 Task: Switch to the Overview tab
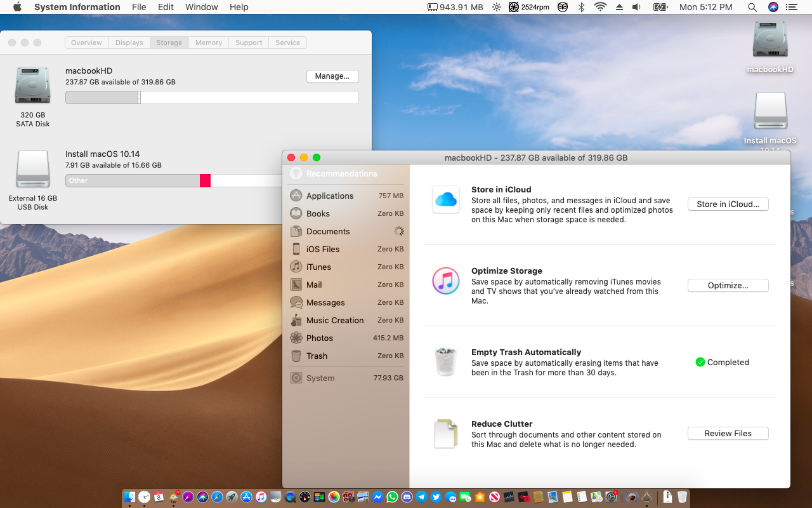coord(86,43)
